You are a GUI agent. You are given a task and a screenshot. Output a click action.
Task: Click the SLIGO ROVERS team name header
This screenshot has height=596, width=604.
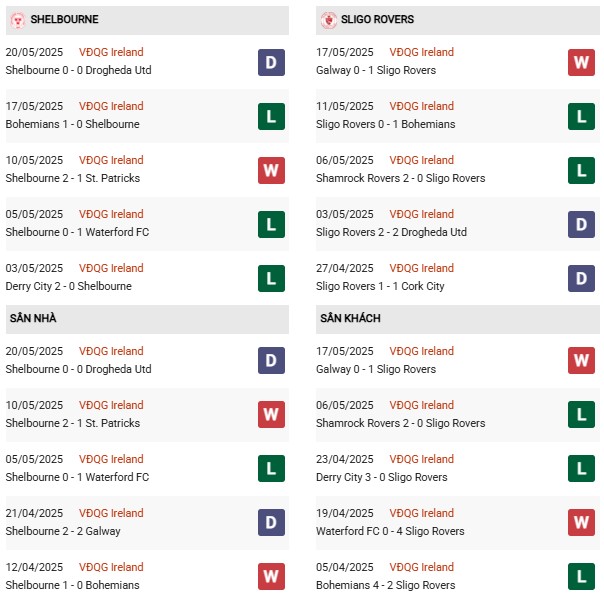pos(377,19)
